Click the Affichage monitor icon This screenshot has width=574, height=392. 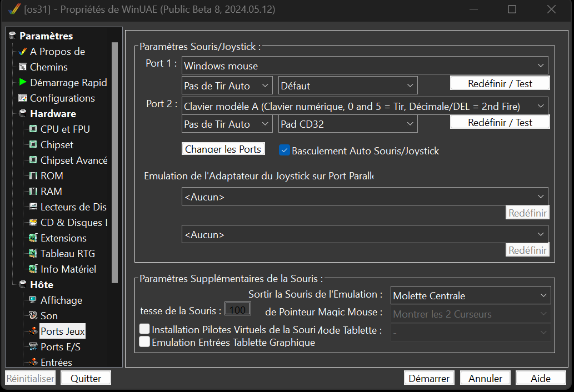(33, 300)
